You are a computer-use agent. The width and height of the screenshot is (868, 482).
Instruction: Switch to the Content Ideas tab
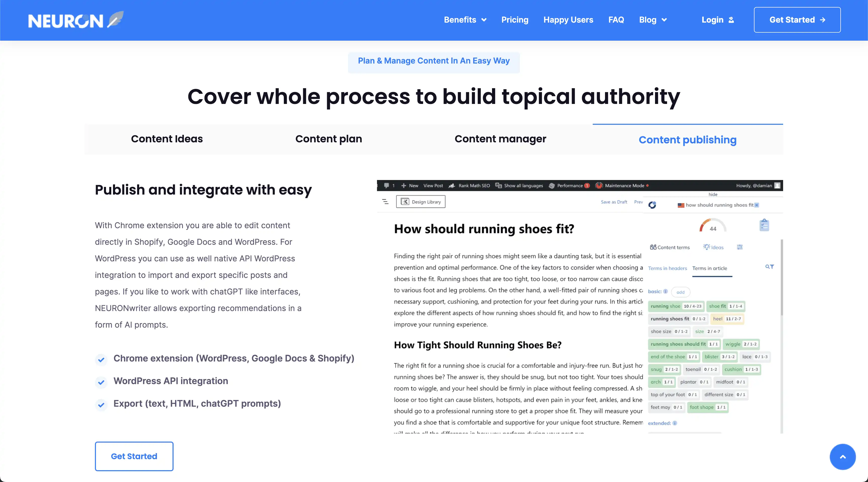(167, 139)
